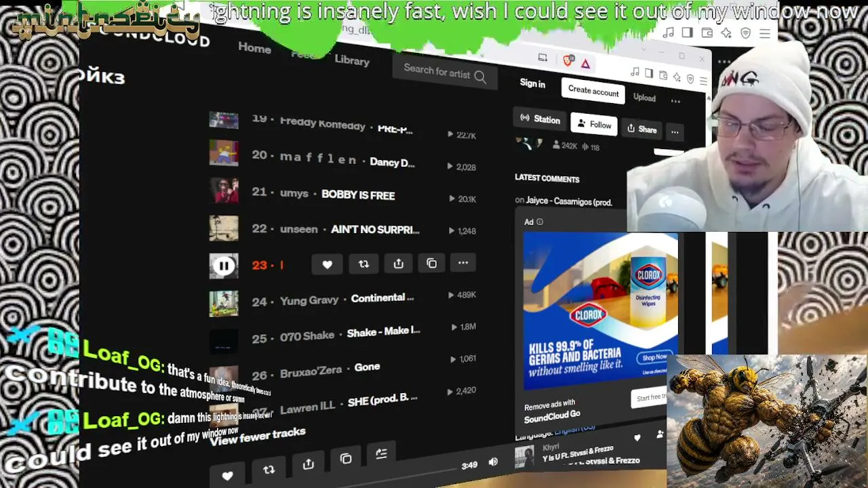Like track 23 using its heart icon

point(327,264)
